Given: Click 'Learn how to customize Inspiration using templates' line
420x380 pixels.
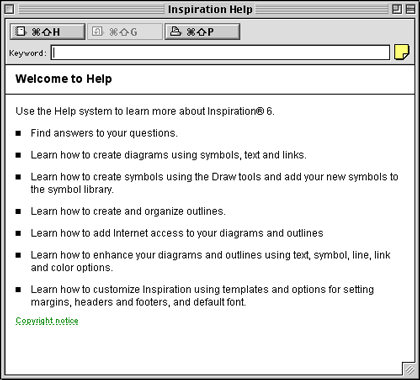Looking at the screenshot, I should click(202, 296).
